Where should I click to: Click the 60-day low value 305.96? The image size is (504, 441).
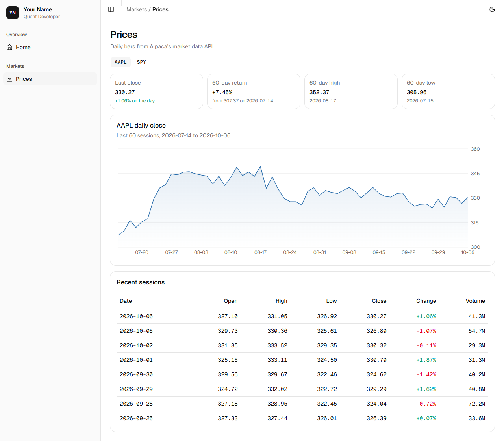click(x=417, y=92)
